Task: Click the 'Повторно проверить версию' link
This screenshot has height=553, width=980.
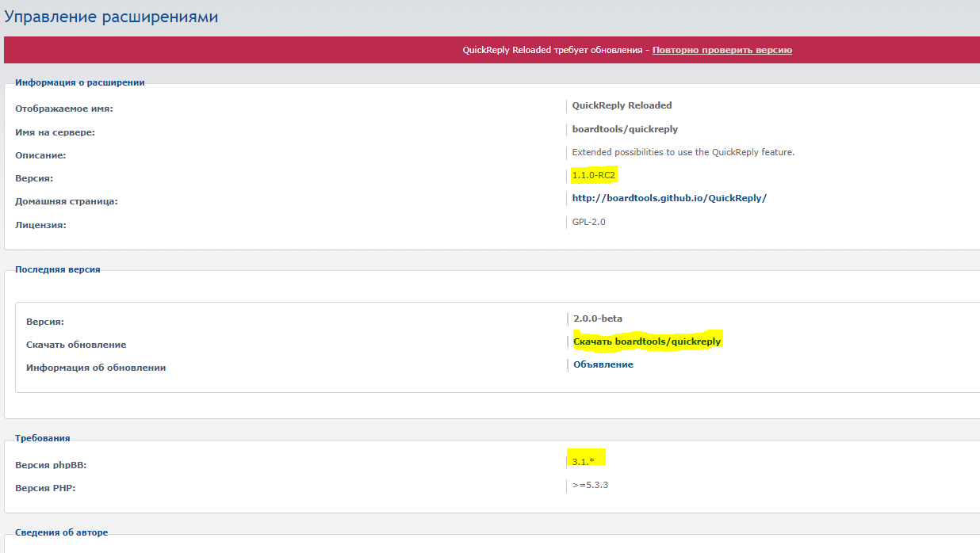Action: coord(722,50)
